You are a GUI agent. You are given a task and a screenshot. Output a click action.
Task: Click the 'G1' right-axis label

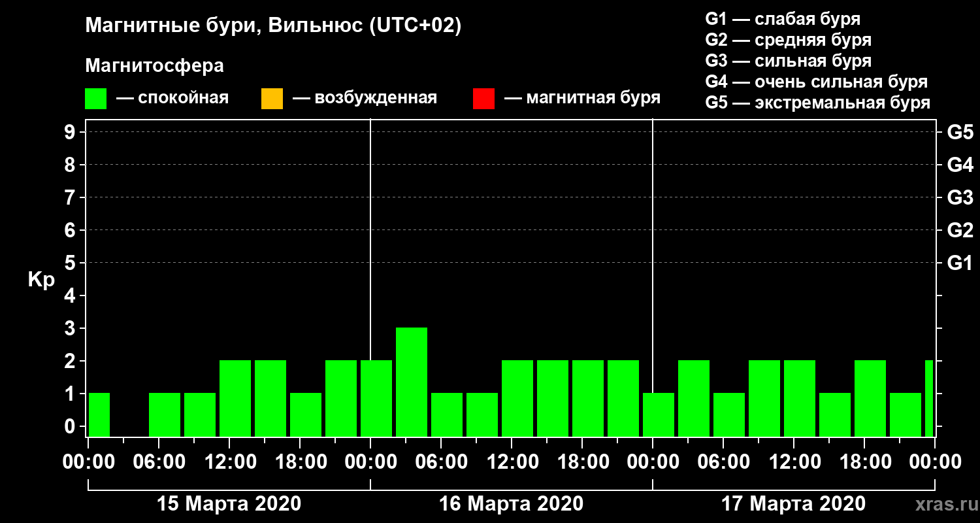click(960, 263)
